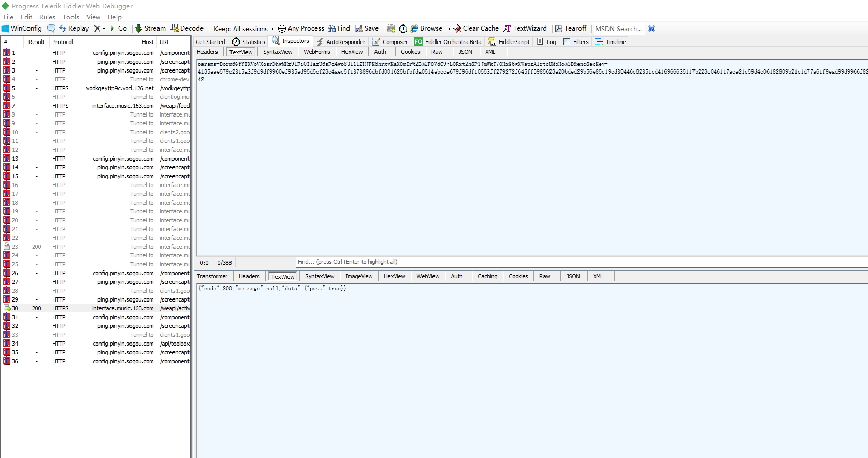The image size is (868, 458).
Task: Switch to the response Caching tab
Action: [x=487, y=276]
